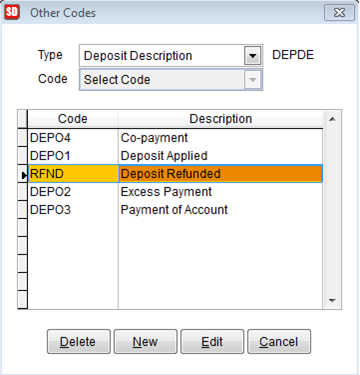The width and height of the screenshot is (360, 375).
Task: Click the row selector beside DEPO3
Action: (23, 210)
